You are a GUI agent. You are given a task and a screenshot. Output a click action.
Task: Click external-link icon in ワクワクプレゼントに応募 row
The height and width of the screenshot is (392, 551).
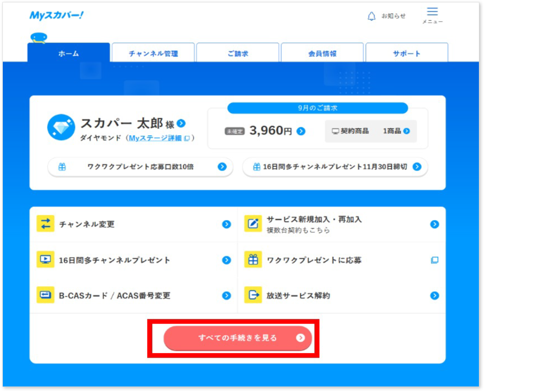[434, 260]
